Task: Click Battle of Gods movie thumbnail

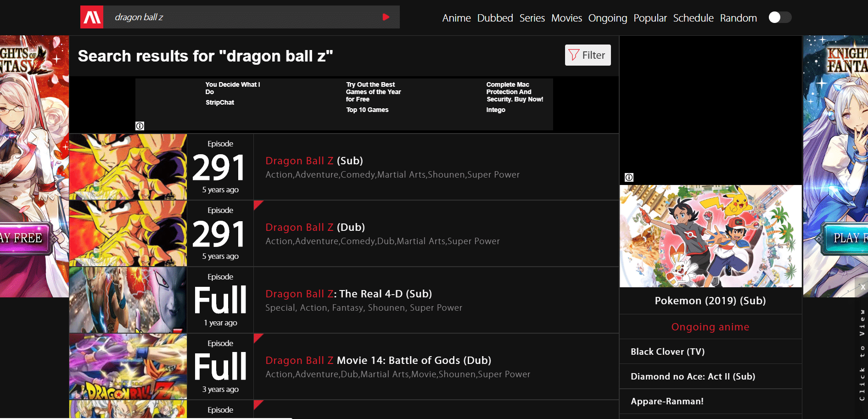Action: tap(128, 366)
